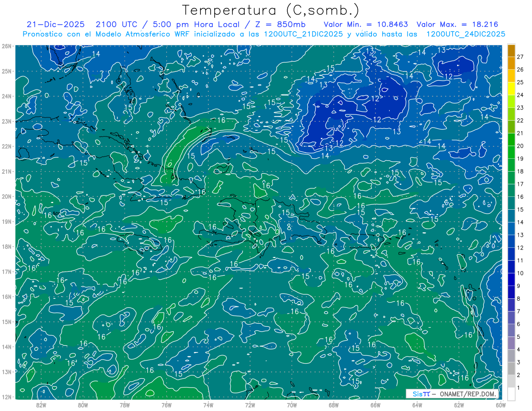Image resolution: width=532 pixels, height=411 pixels.
Task: Click the 20N latitude axis label
Action: click(x=7, y=196)
